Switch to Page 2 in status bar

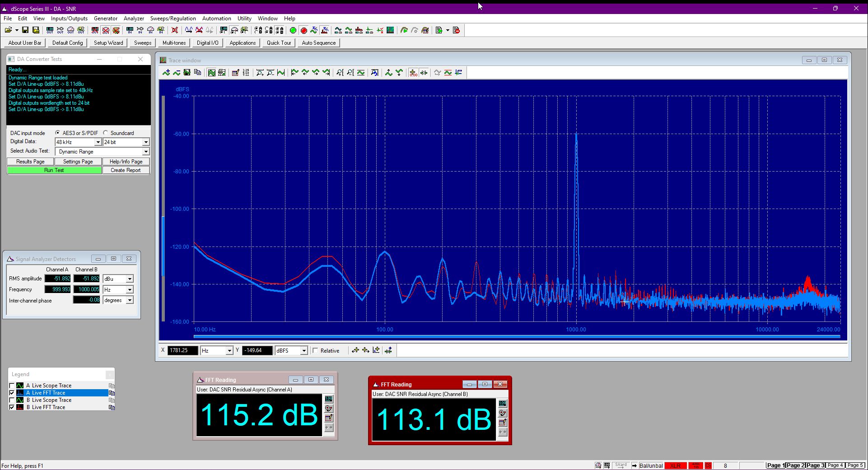[x=796, y=465]
